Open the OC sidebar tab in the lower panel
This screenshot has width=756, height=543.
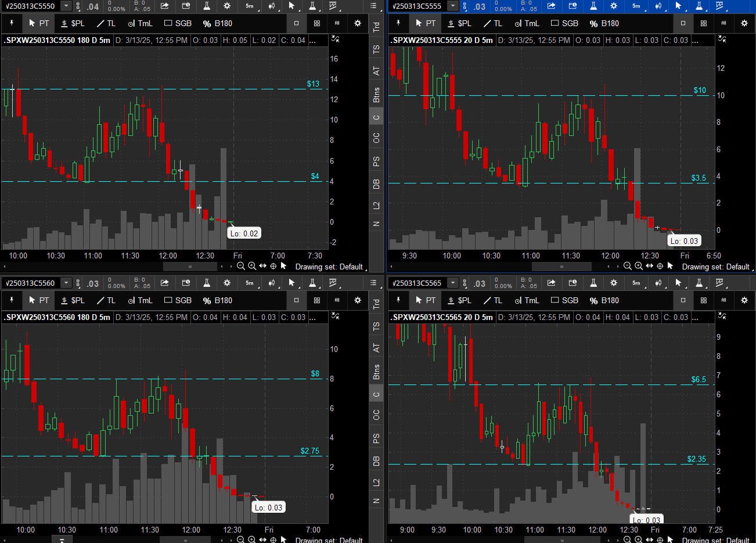click(x=376, y=415)
